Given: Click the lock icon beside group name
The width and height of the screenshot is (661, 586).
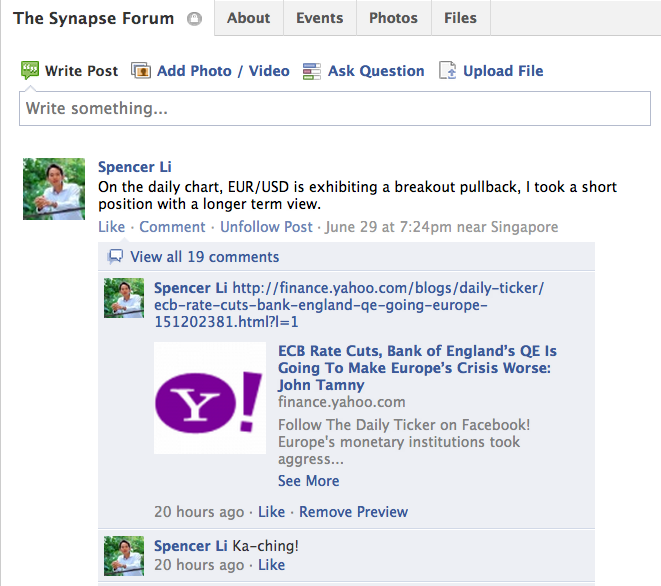Looking at the screenshot, I should pyautogui.click(x=194, y=19).
